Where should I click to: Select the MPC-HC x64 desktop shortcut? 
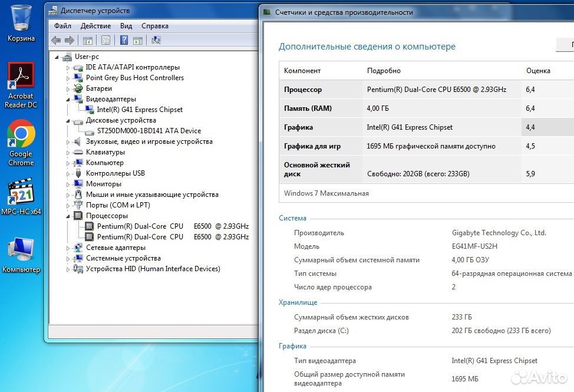pos(21,197)
